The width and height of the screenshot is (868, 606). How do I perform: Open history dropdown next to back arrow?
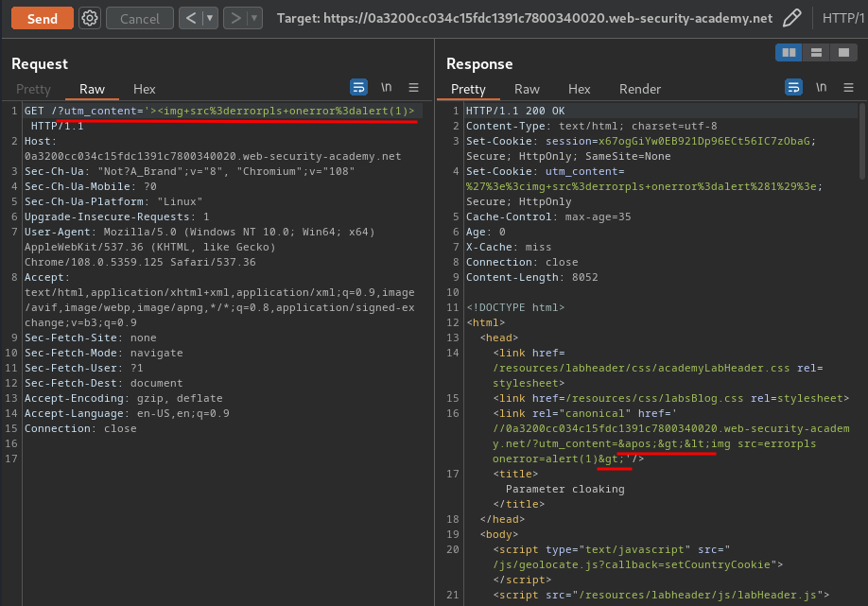tap(210, 18)
